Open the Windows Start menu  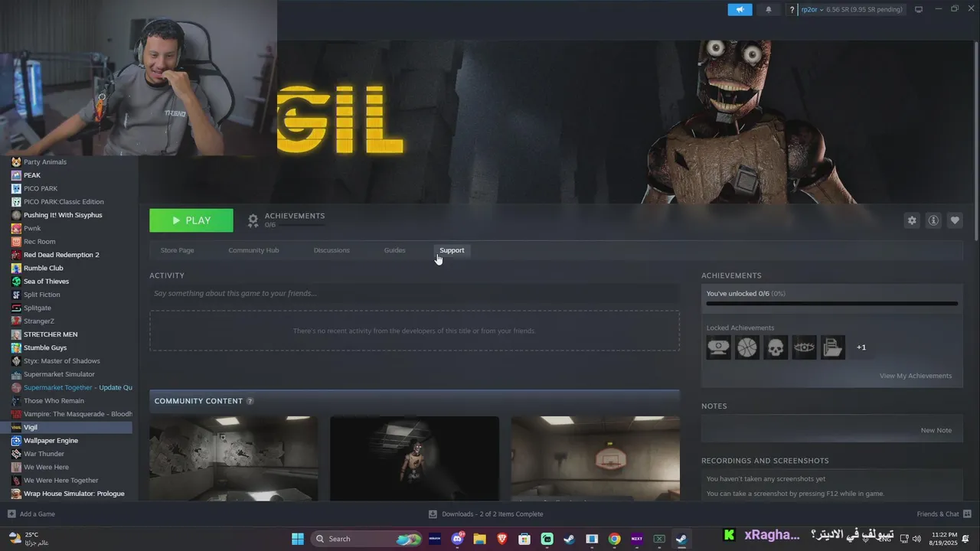[x=298, y=539]
